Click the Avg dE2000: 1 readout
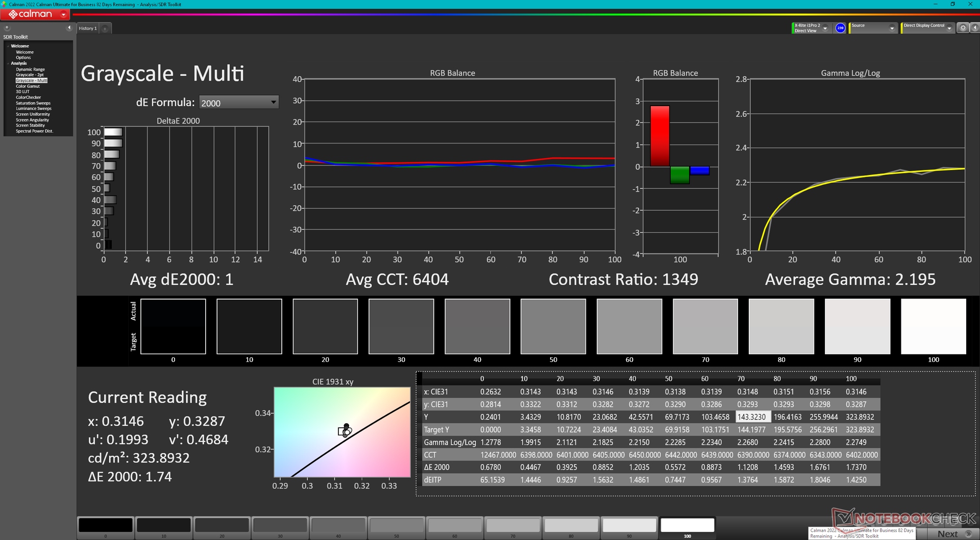980x540 pixels. pos(182,279)
